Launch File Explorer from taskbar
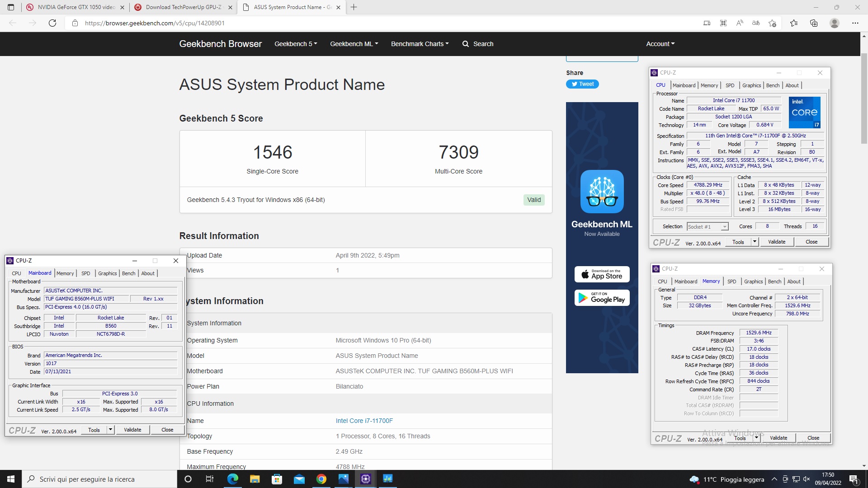 point(255,479)
